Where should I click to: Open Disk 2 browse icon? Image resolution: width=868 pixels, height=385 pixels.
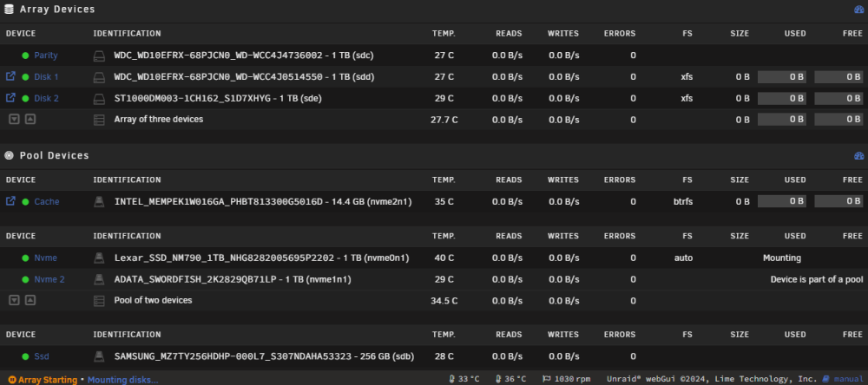pos(10,98)
